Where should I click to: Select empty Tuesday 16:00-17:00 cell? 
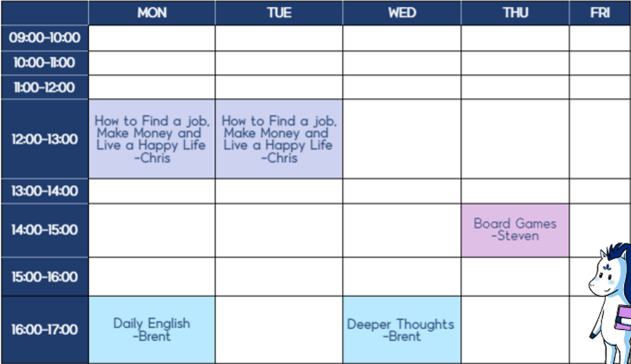(279, 330)
